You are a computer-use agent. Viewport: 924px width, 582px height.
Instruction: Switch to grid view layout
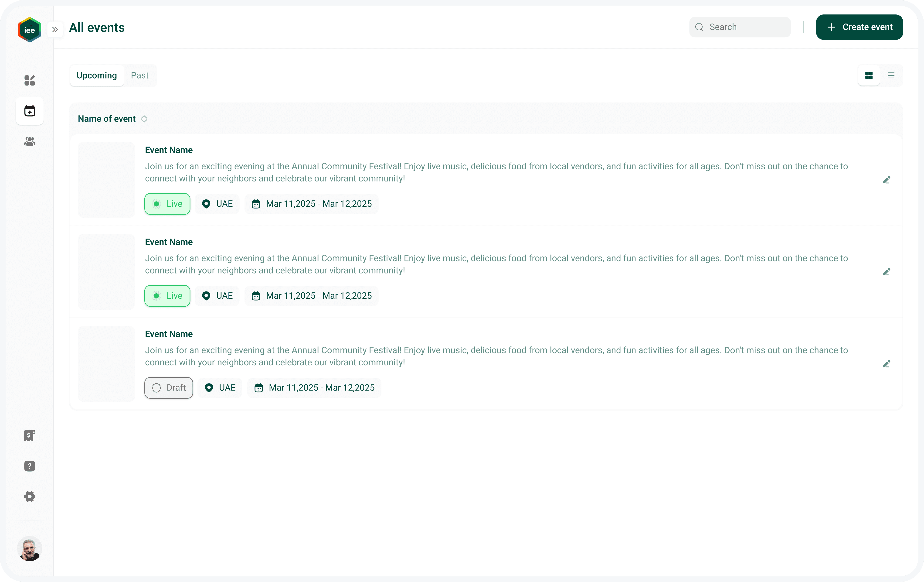[x=869, y=75]
